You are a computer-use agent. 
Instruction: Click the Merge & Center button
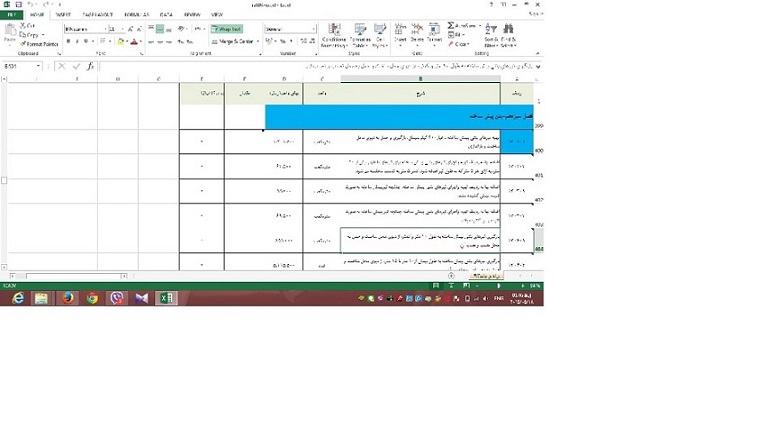coord(233,42)
